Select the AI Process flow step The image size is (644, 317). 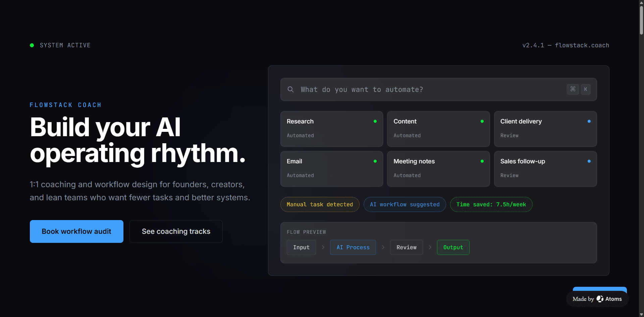(x=353, y=248)
